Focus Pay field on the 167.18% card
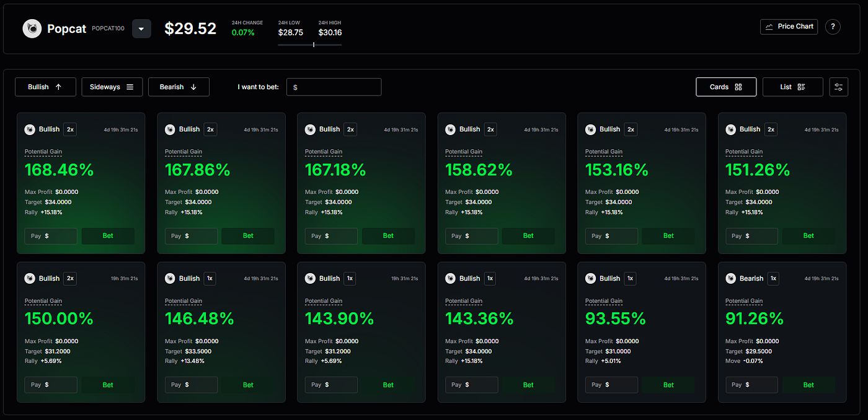 [331, 235]
